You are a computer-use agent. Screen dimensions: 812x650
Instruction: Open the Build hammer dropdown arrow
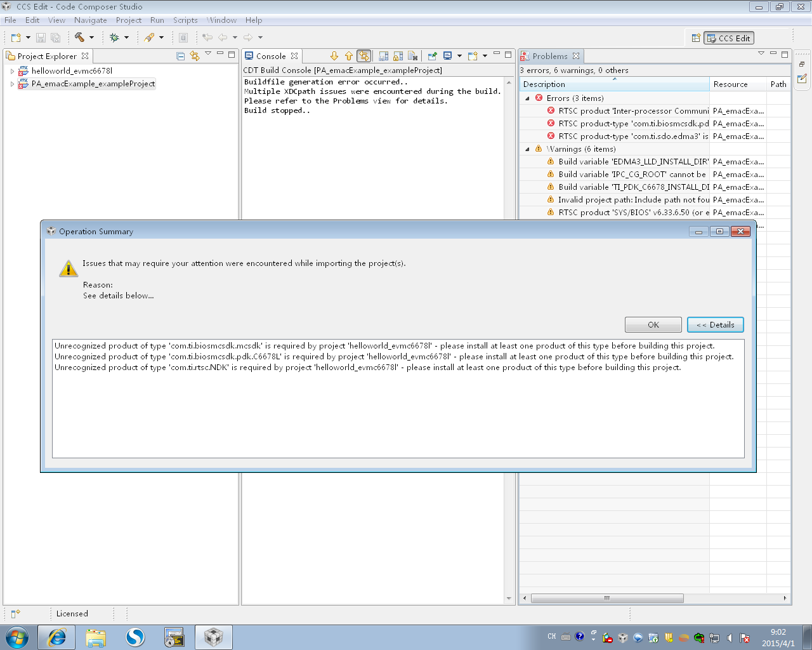[x=91, y=37]
